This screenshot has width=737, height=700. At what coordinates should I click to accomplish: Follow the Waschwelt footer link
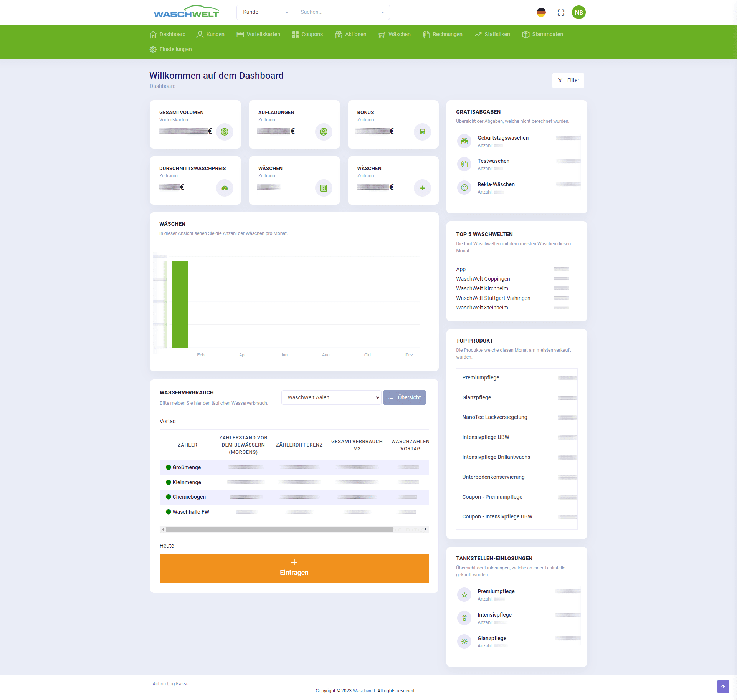364,691
